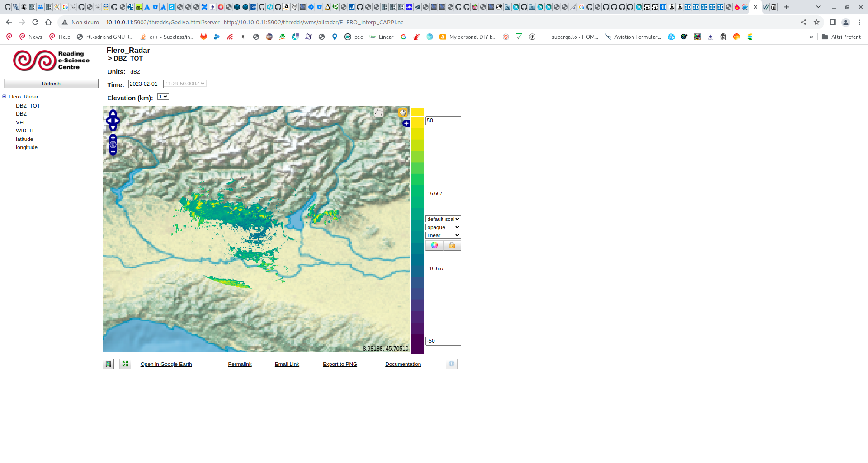Click the info icon near Documentation
This screenshot has height=463, width=868.
(x=451, y=364)
